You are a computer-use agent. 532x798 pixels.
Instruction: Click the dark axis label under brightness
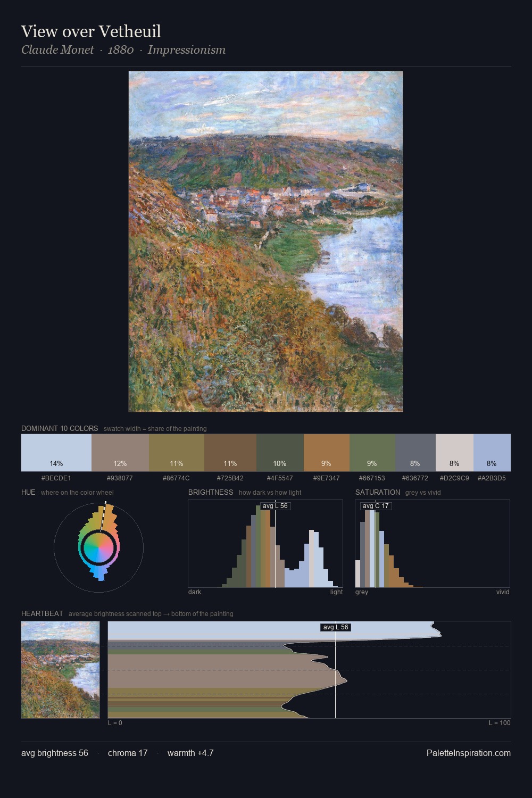click(195, 592)
